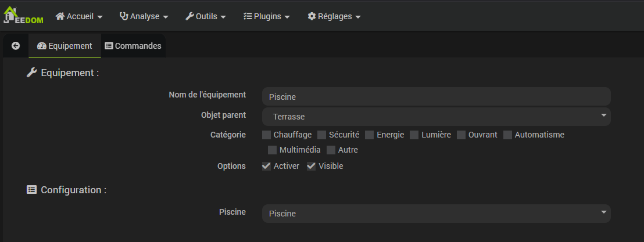Click the stethoscope icon beside Analyse
Image resolution: width=644 pixels, height=242 pixels.
(x=124, y=16)
